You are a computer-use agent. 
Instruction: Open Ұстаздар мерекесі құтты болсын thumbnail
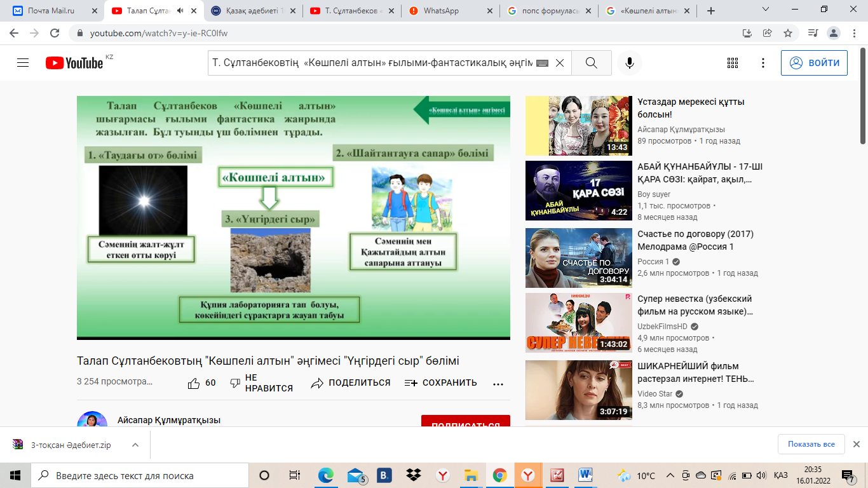pos(579,126)
